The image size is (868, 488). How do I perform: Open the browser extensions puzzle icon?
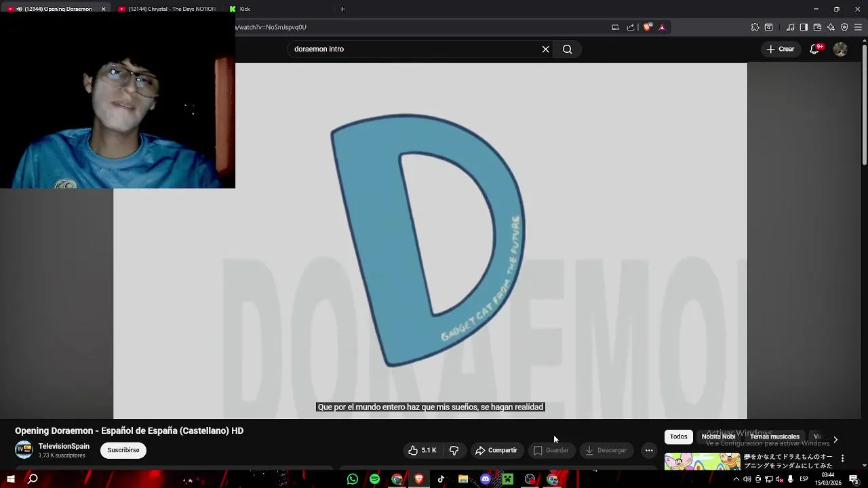tap(755, 27)
